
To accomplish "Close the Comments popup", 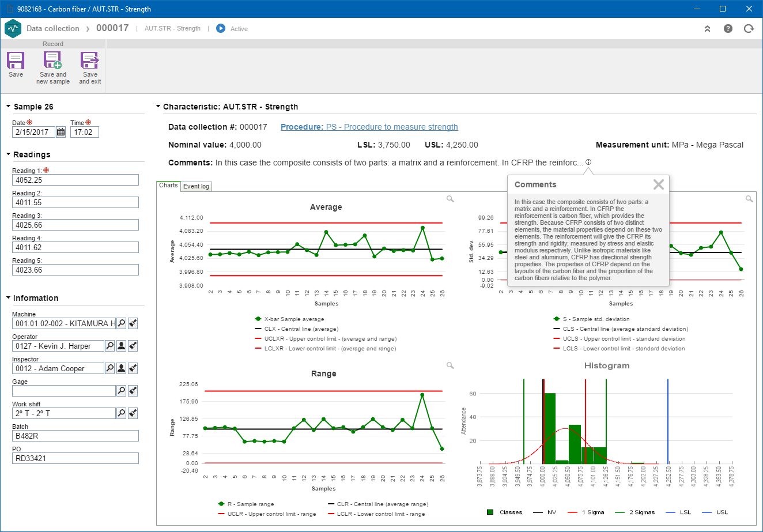I will coord(659,184).
